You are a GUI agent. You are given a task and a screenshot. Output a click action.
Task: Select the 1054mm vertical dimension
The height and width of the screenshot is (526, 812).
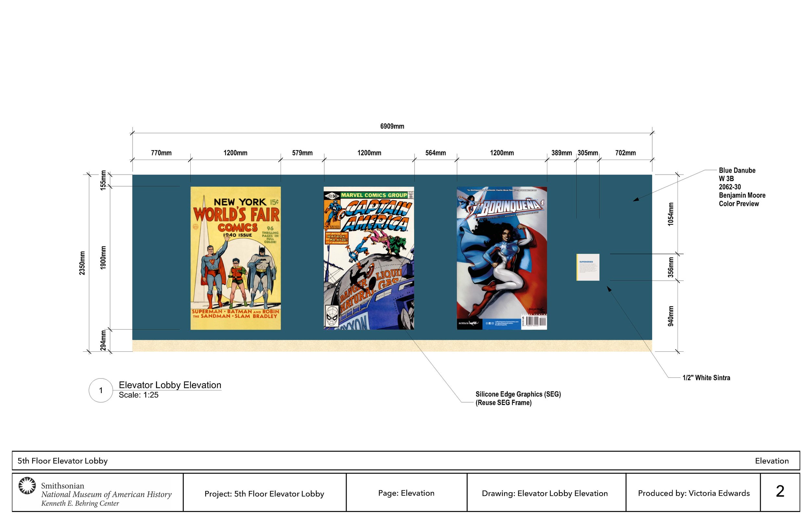[x=671, y=214]
